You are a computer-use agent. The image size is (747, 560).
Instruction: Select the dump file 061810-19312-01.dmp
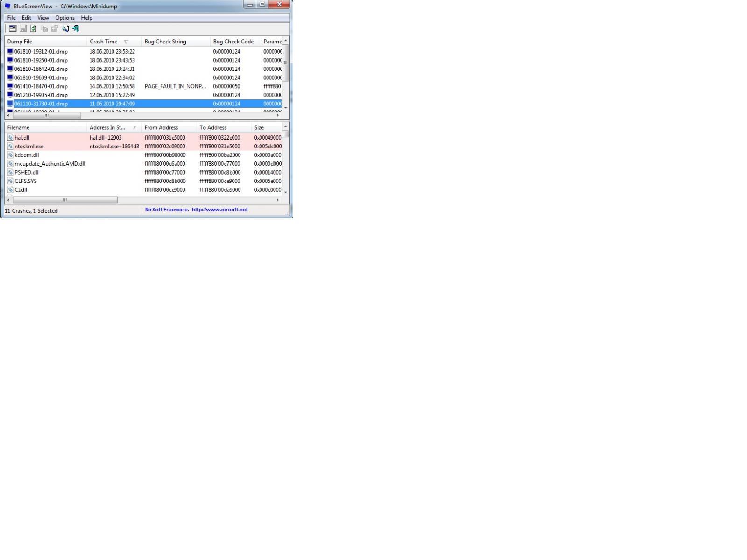click(41, 51)
